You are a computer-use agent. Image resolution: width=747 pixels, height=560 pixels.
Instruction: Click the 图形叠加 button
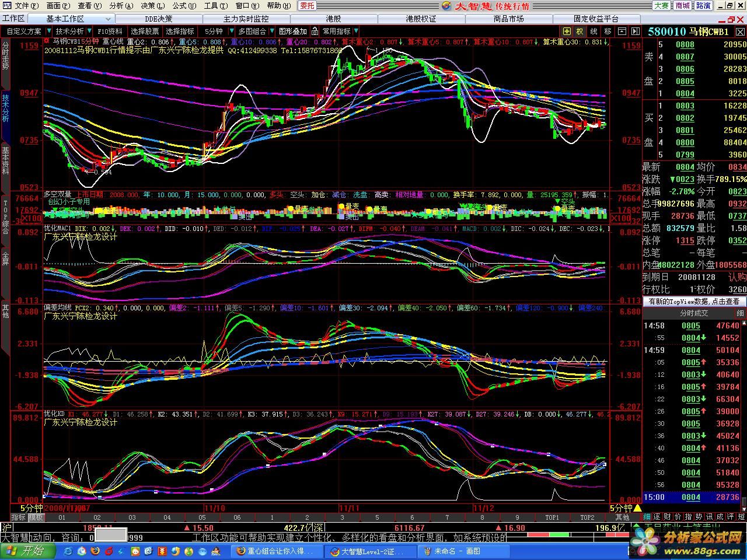click(292, 31)
